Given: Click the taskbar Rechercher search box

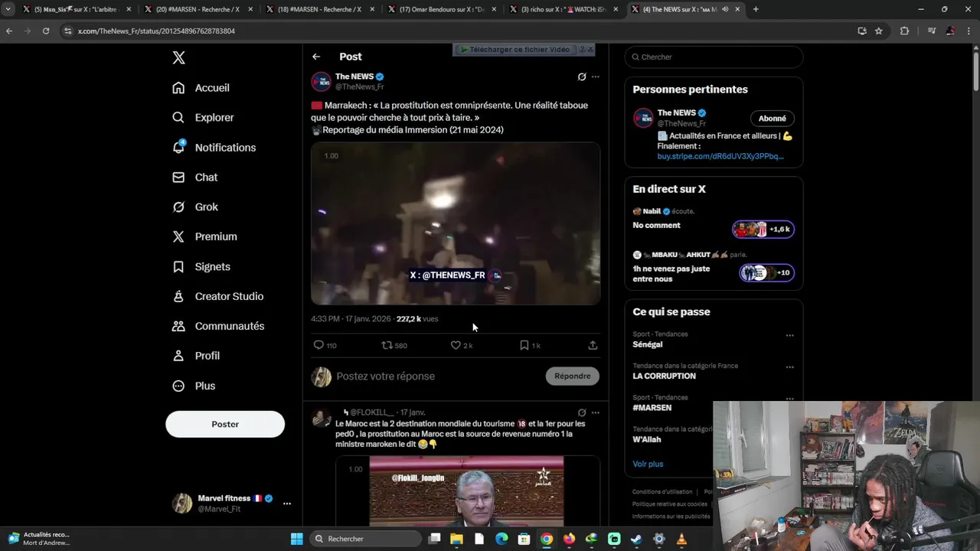Looking at the screenshot, I should [x=366, y=539].
